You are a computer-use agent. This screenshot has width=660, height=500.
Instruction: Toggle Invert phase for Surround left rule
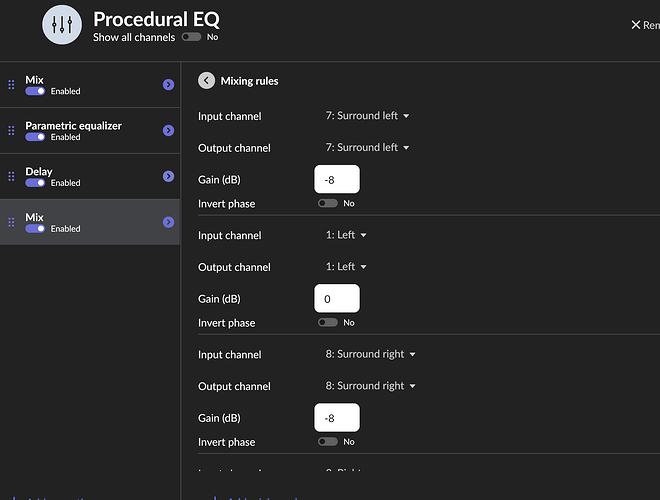pos(328,203)
